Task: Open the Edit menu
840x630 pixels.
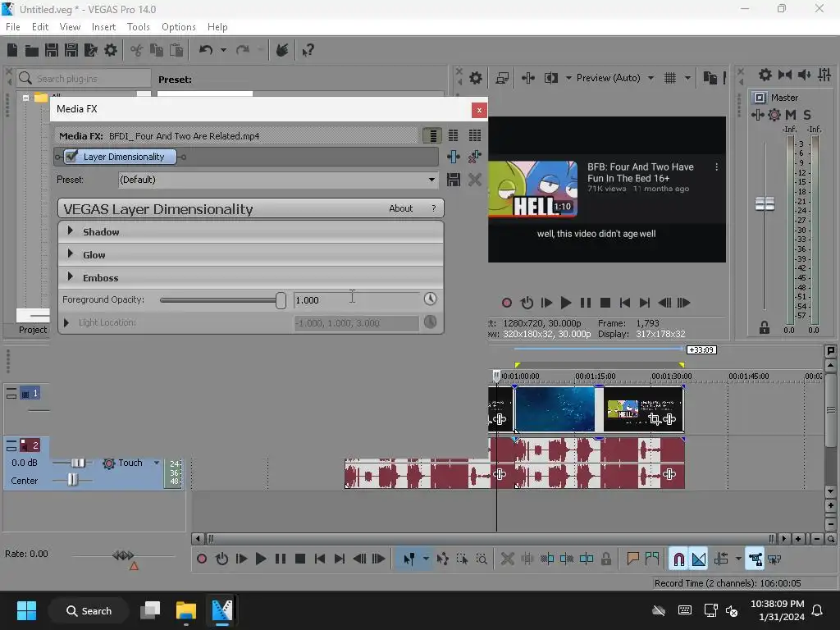Action: [40, 27]
